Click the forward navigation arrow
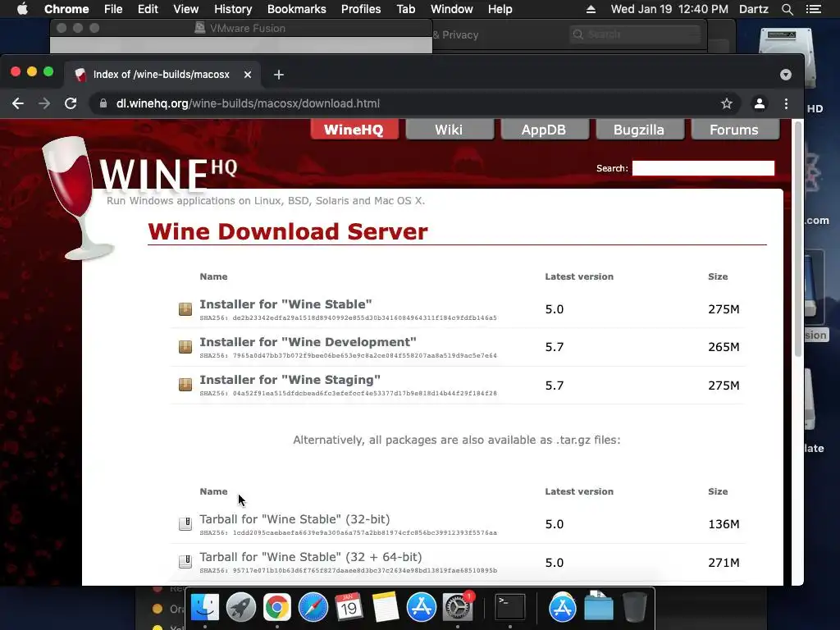The image size is (840, 630). 44,103
